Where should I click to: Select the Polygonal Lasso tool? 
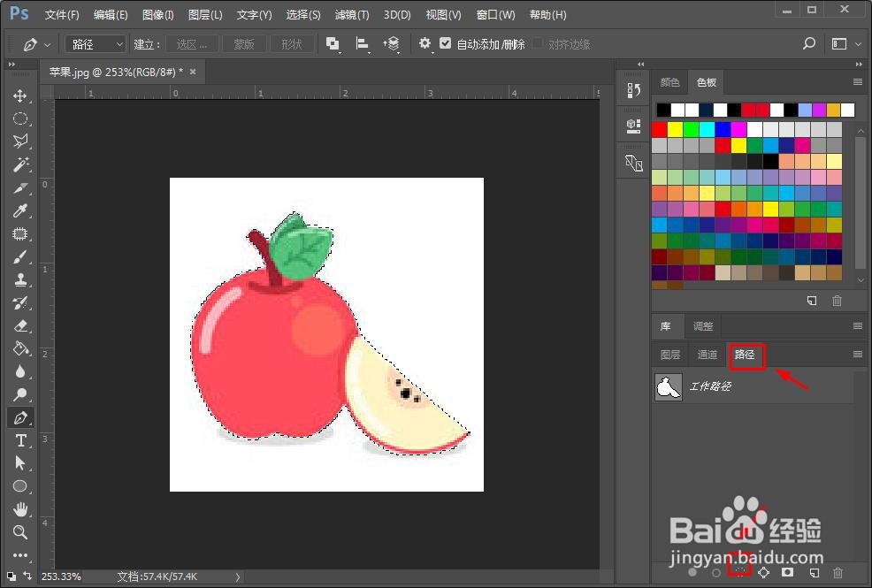click(x=20, y=141)
